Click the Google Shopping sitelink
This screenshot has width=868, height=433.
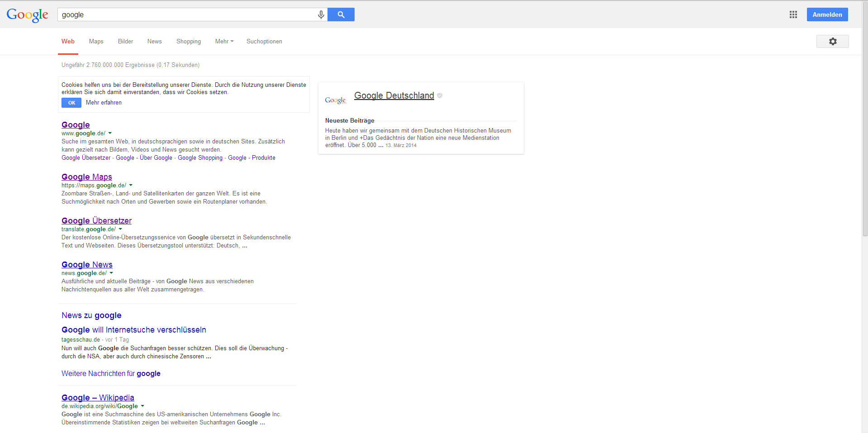coord(200,158)
